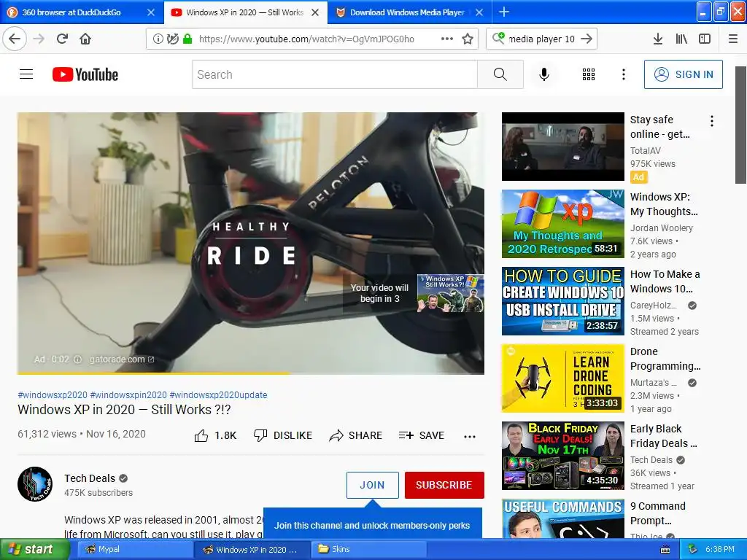This screenshot has width=747, height=560.
Task: Open the downloads panel
Action: [658, 39]
